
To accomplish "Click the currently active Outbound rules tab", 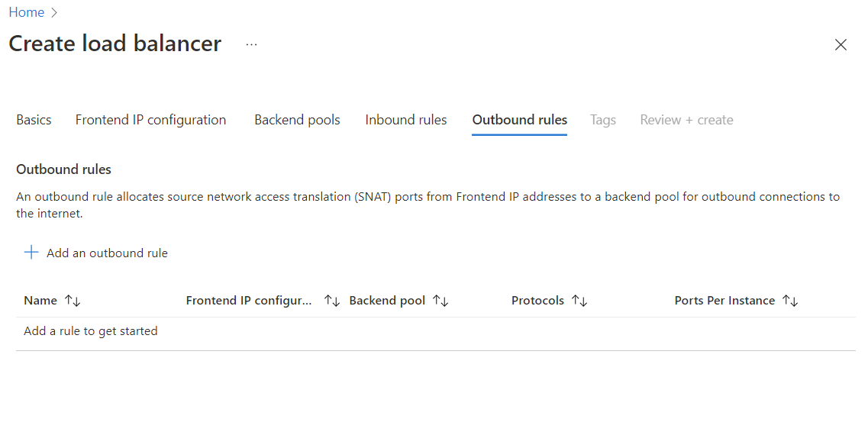I will (519, 120).
